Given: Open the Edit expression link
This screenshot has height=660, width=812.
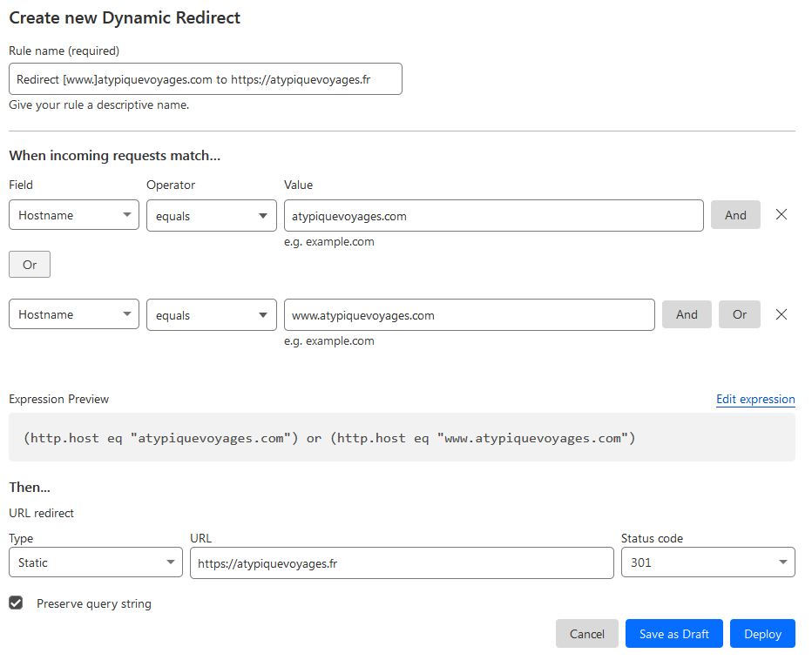Looking at the screenshot, I should coord(755,399).
